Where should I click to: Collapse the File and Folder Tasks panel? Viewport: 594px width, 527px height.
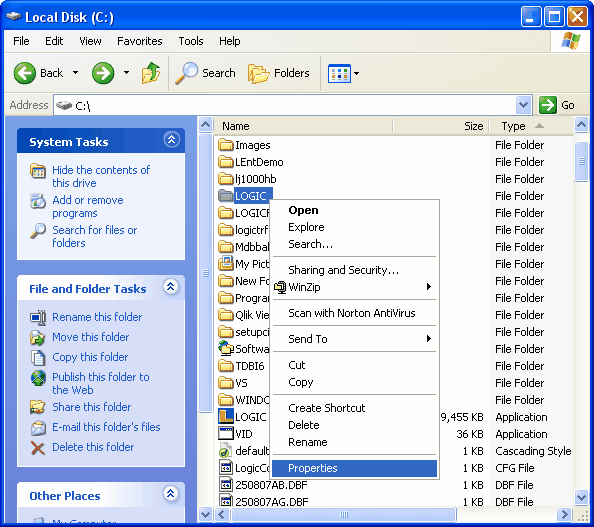click(x=171, y=287)
